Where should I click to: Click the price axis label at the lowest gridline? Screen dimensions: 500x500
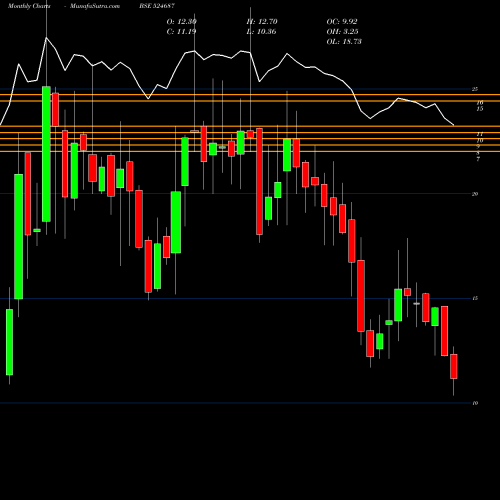(475, 403)
